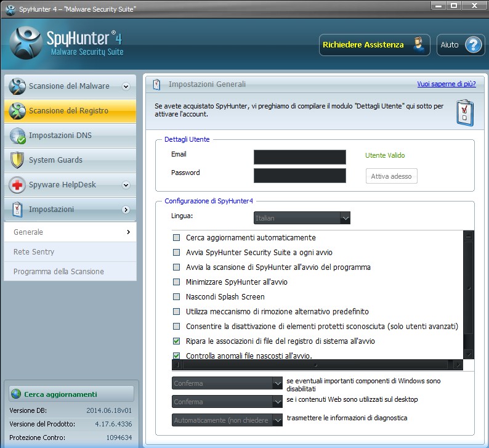Image resolution: width=489 pixels, height=448 pixels.
Task: Check the Nascondi Splash Screen option
Action: click(177, 296)
